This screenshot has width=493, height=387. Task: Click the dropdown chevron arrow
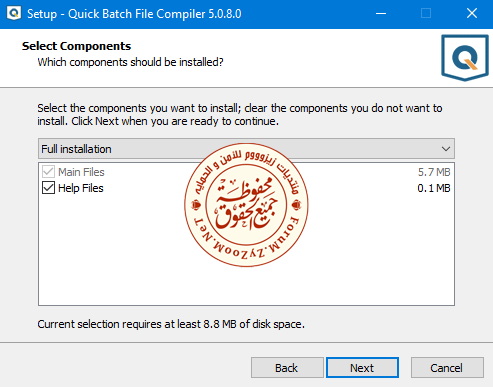point(446,149)
